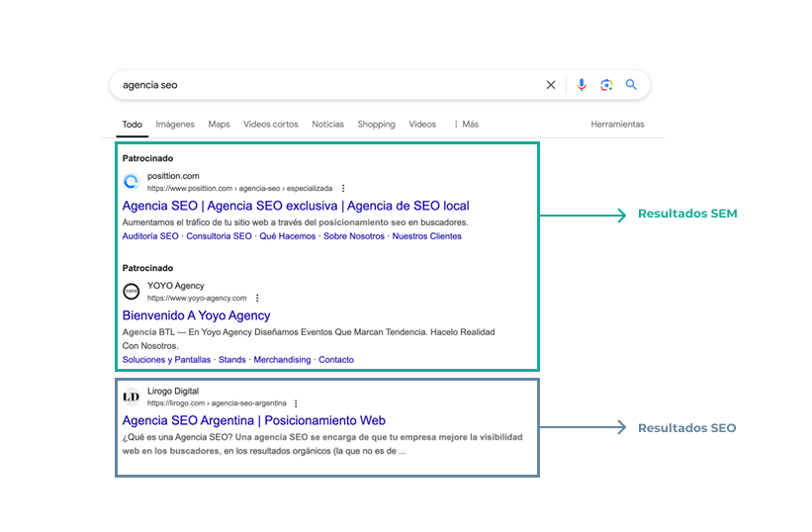
Task: Click the Patrocinado label above YOYO Agency
Action: point(147,268)
